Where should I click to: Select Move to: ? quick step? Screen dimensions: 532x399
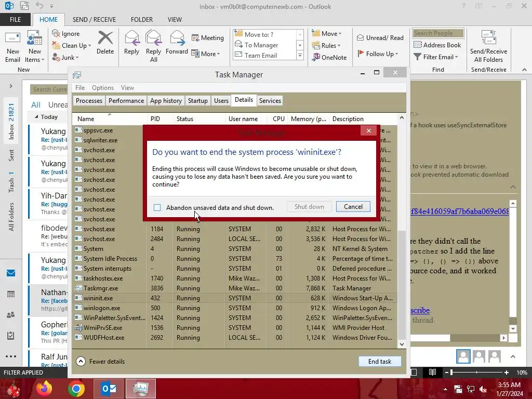pos(264,34)
